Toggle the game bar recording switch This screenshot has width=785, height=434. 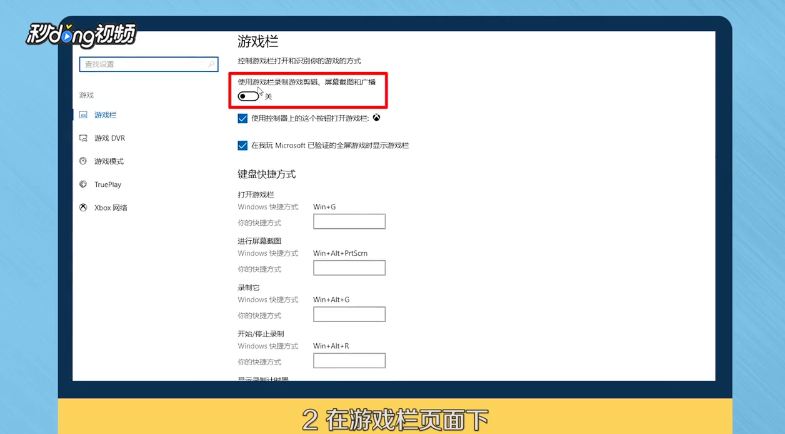pos(248,96)
